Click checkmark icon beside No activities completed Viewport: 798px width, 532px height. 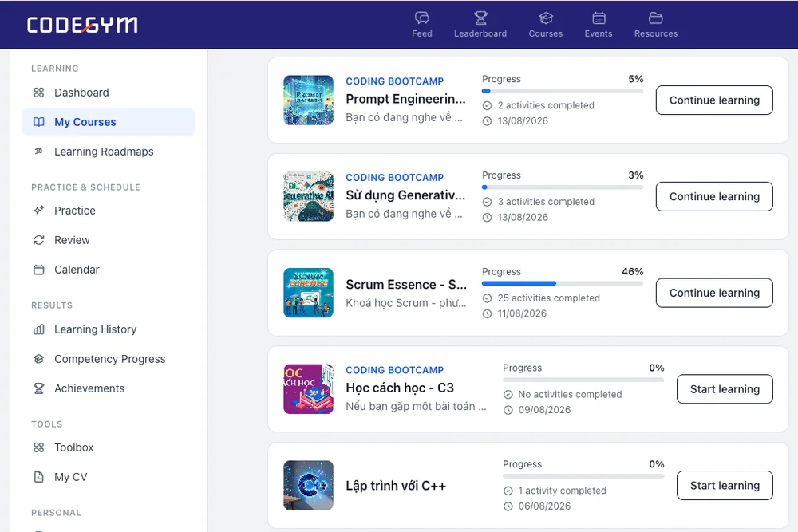point(508,394)
